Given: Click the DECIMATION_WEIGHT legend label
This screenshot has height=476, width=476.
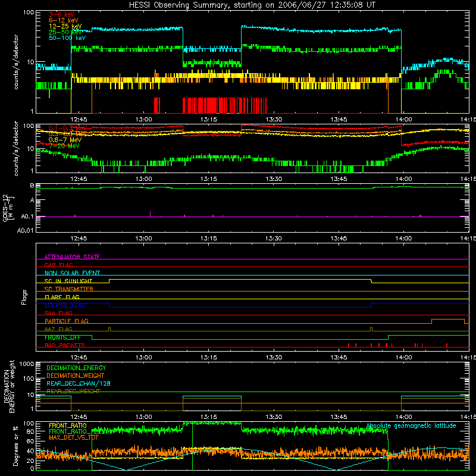Looking at the screenshot, I should tap(76, 375).
